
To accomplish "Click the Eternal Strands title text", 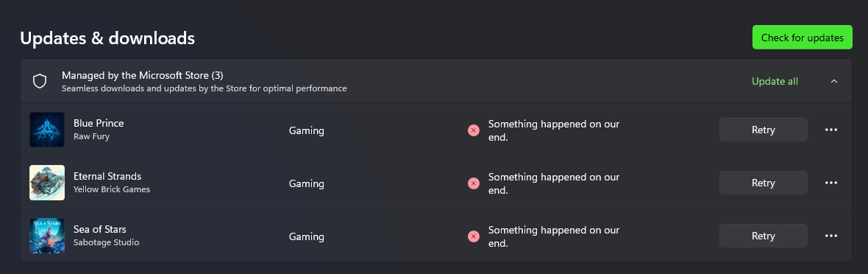I will pos(107,176).
